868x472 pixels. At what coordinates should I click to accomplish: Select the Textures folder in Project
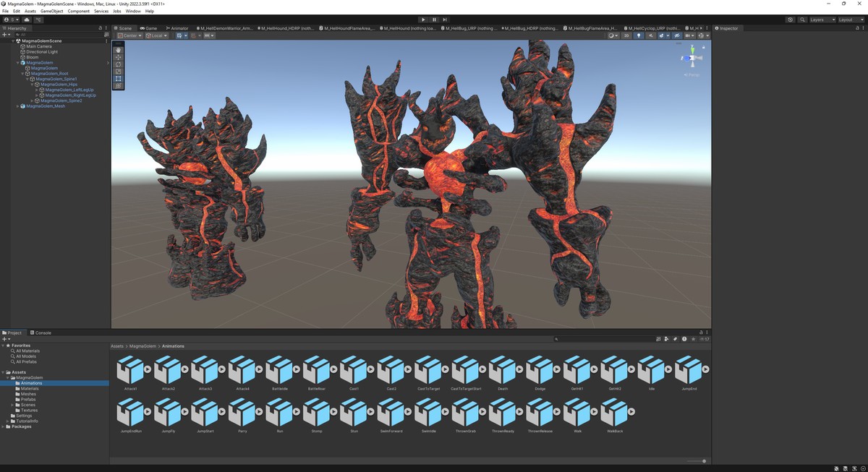29,410
